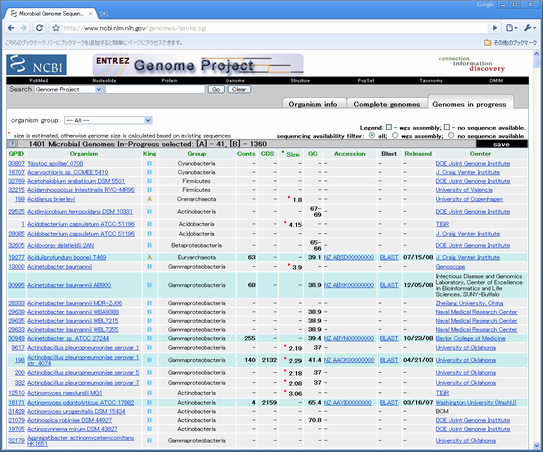Click BLAST for Aciduliprofundum boonei T469
The image size is (543, 452).
pos(389,257)
